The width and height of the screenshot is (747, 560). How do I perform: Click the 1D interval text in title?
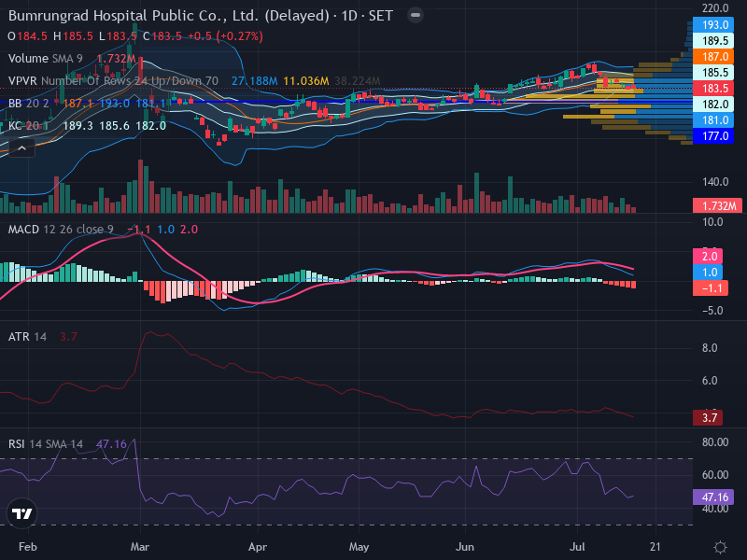point(349,16)
